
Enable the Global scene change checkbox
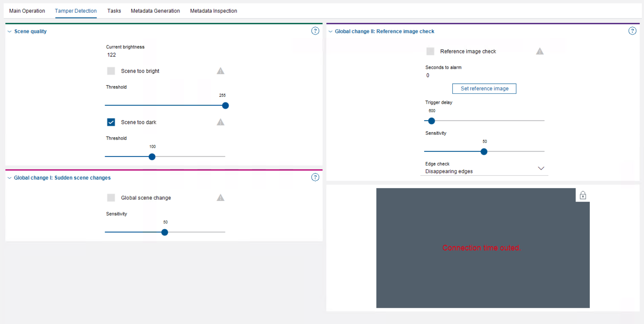pyautogui.click(x=111, y=198)
